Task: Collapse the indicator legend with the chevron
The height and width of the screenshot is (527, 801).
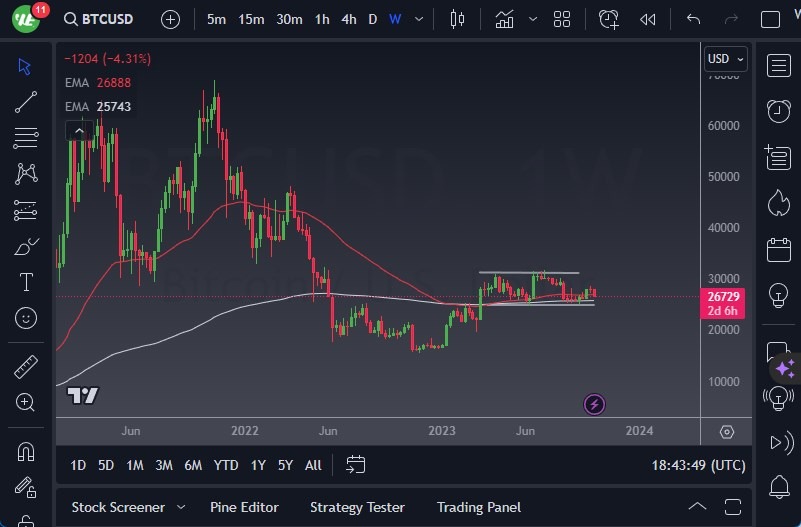Action: 79,130
